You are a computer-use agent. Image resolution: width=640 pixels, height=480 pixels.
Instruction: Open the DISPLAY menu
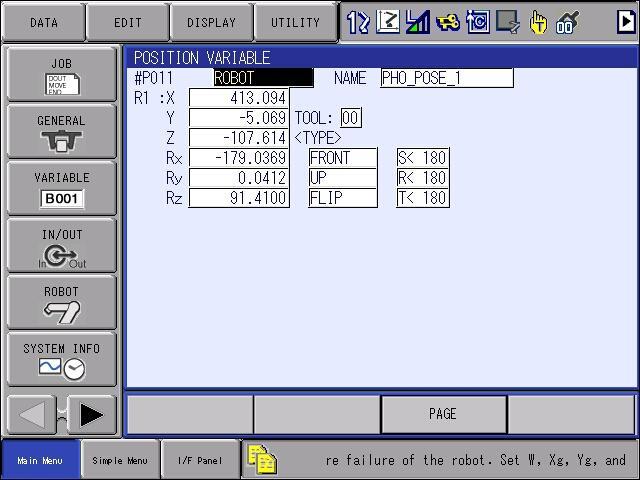pyautogui.click(x=211, y=22)
